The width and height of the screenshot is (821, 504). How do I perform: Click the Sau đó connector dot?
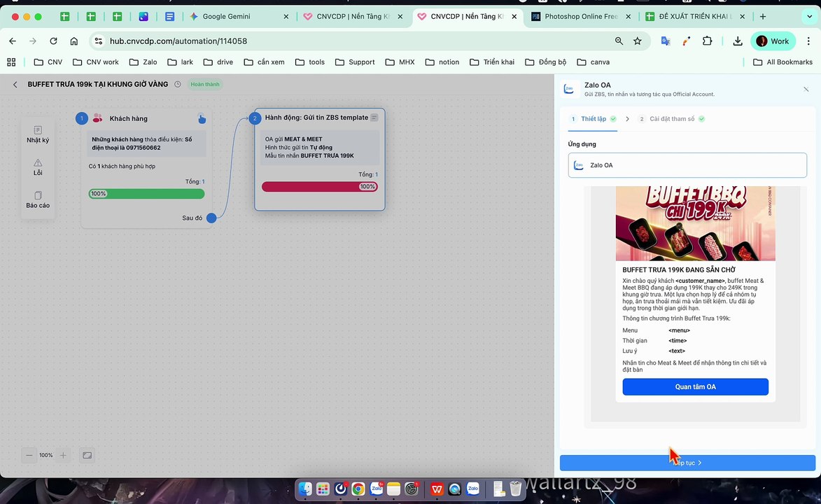211,218
